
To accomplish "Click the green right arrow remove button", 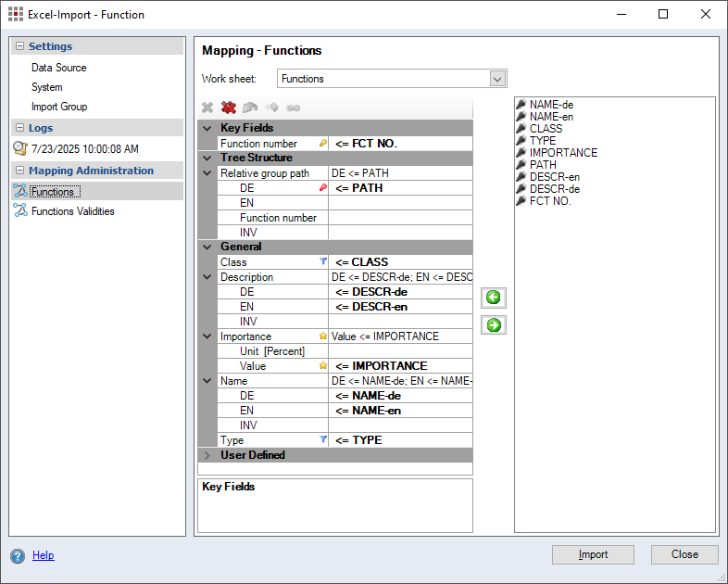I will (x=494, y=325).
